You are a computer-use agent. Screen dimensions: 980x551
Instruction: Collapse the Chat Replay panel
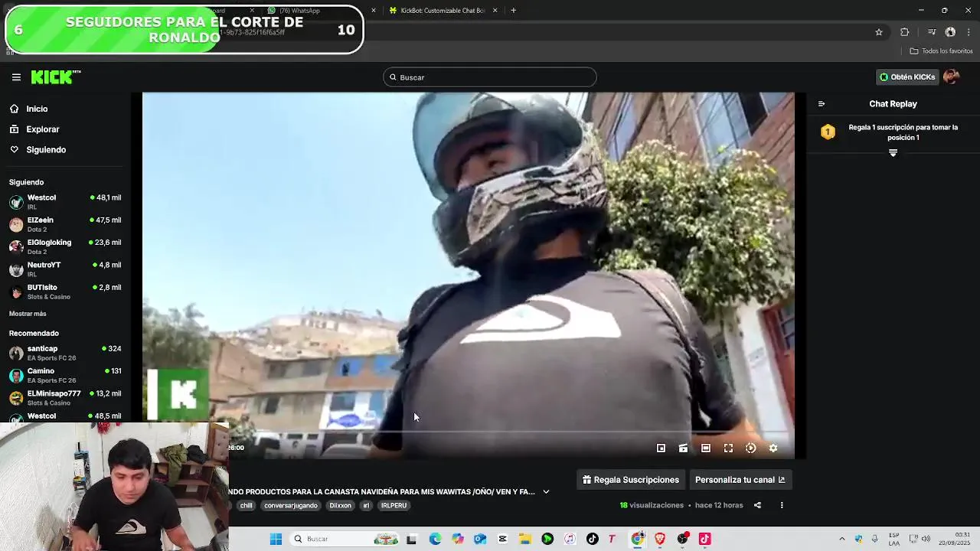822,104
